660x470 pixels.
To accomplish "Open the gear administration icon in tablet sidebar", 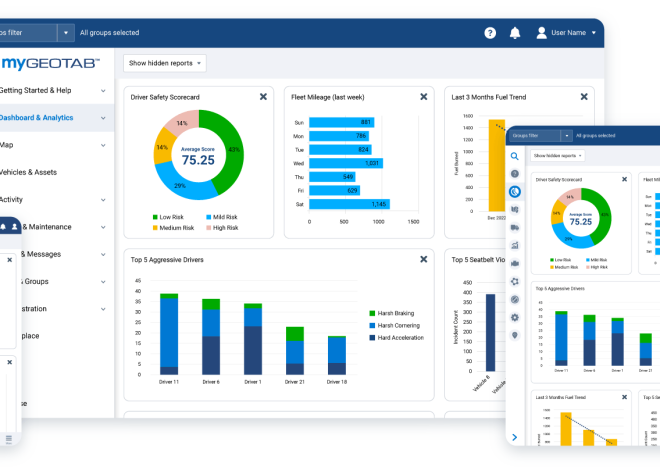I will point(514,317).
